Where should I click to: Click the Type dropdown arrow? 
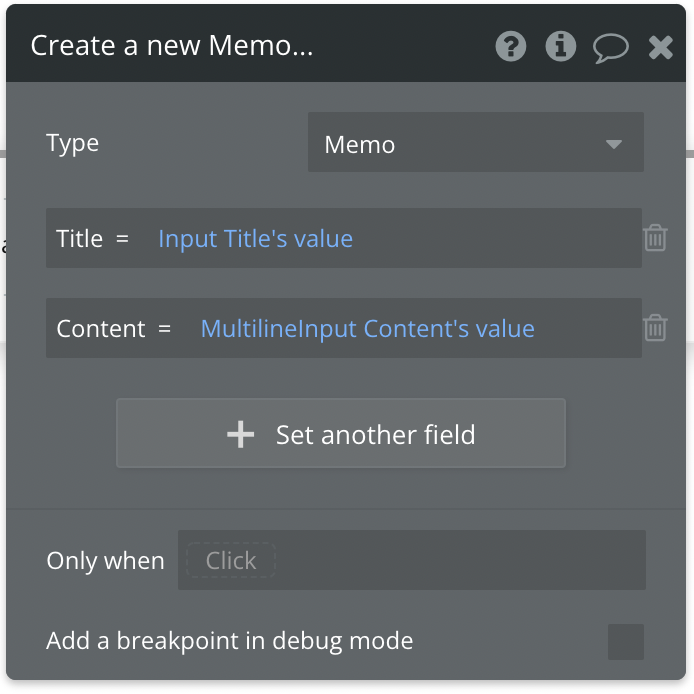pos(614,144)
